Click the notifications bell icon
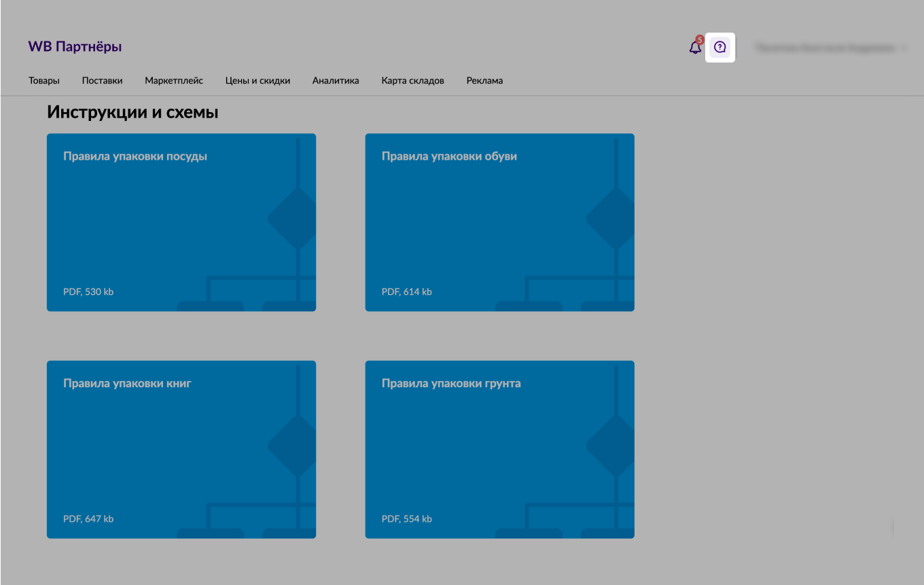Screen dimensions: 924x585 pos(694,48)
